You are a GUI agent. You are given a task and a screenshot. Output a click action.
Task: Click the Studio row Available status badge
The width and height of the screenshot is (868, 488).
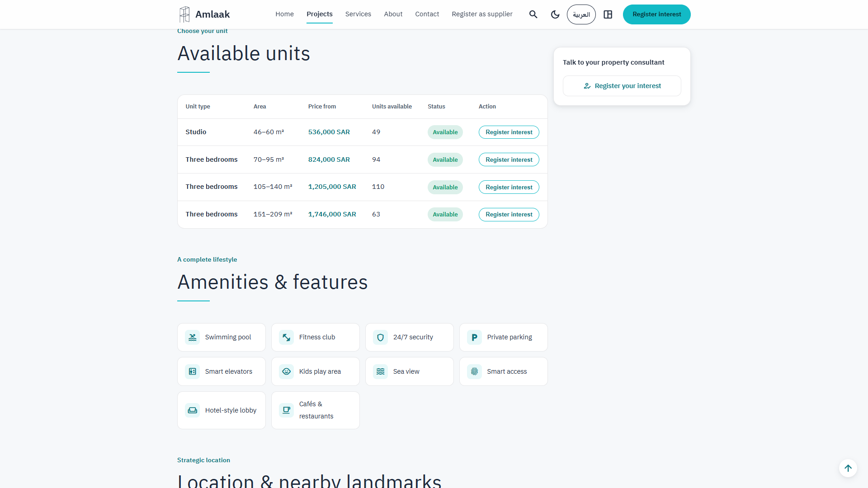[445, 132]
